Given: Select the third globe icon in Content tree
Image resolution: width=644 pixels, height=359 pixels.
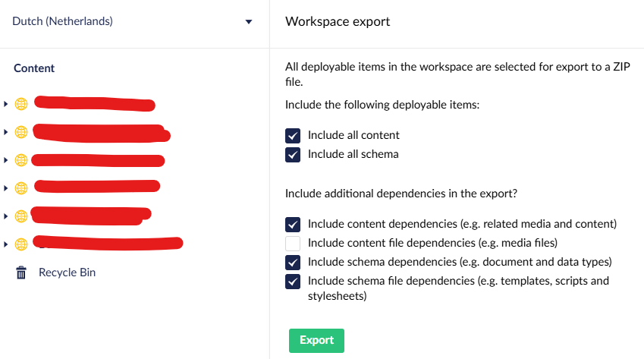Looking at the screenshot, I should coord(21,160).
